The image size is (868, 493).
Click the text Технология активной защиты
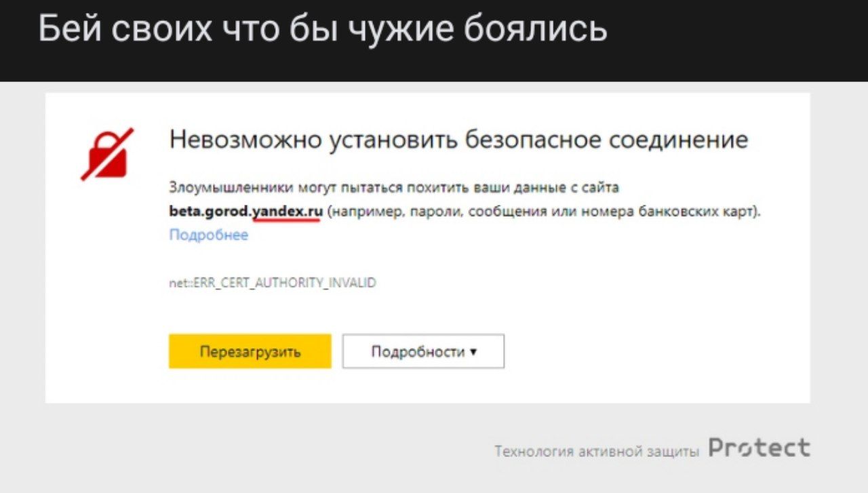(x=596, y=451)
